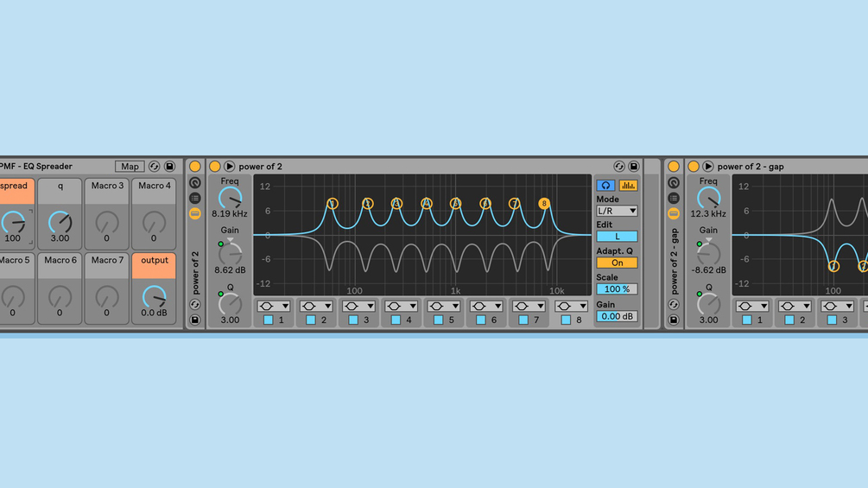868x488 pixels.
Task: Select filter dot 2 in power of 2 EQ display
Action: click(x=368, y=204)
